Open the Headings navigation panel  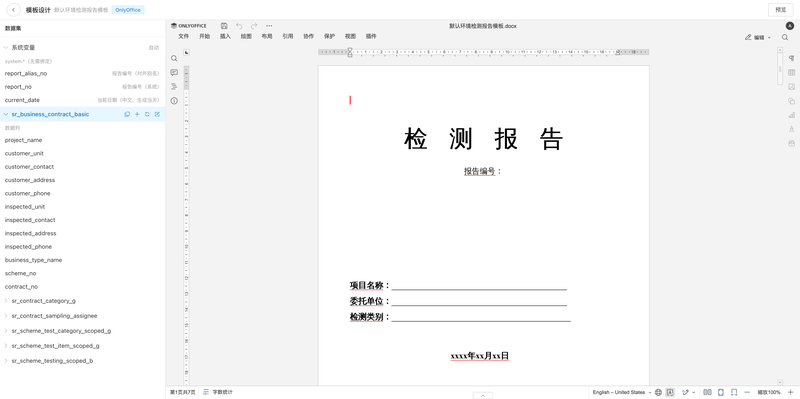pos(174,86)
